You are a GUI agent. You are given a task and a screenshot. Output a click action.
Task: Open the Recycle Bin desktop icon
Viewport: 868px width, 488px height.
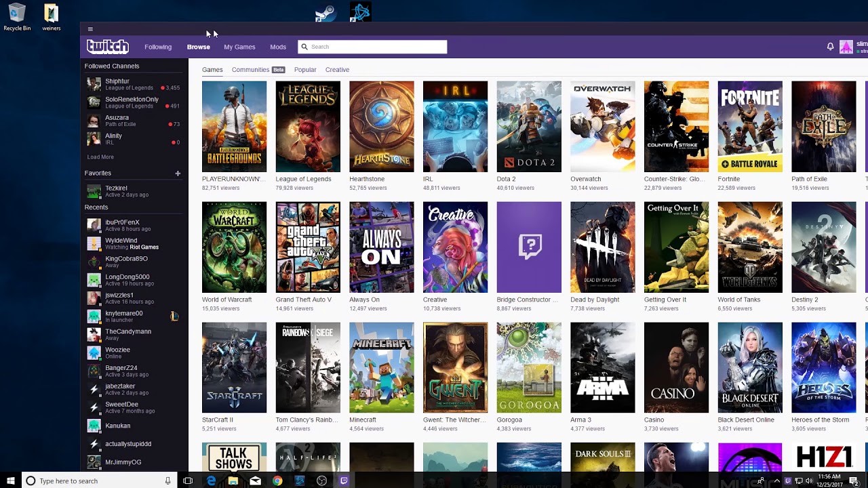pyautogui.click(x=17, y=18)
